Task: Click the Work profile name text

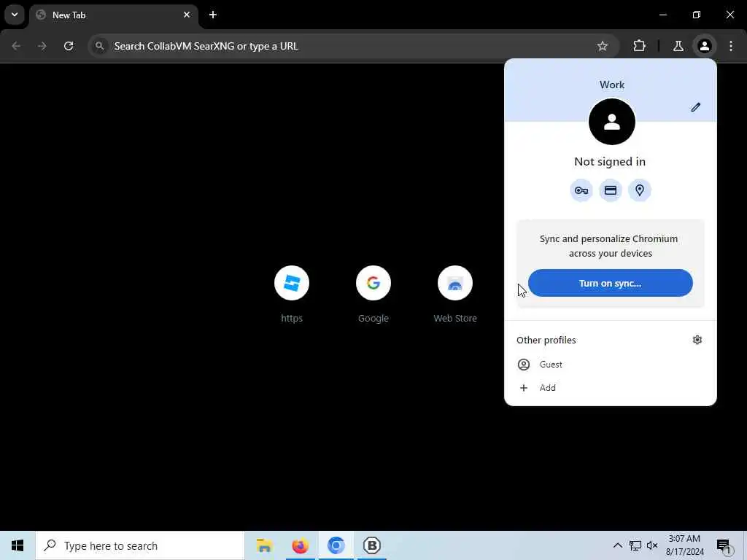Action: 612,85
